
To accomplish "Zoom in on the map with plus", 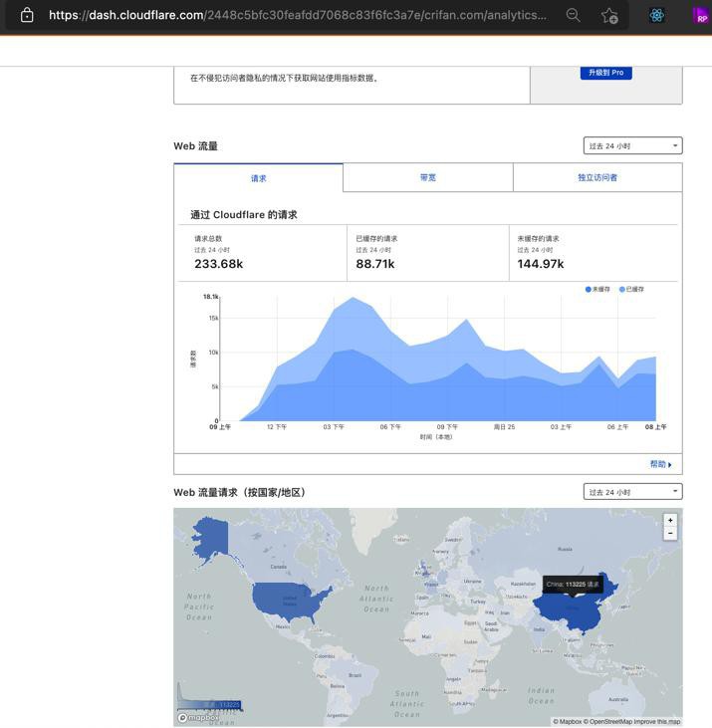I will (x=670, y=520).
